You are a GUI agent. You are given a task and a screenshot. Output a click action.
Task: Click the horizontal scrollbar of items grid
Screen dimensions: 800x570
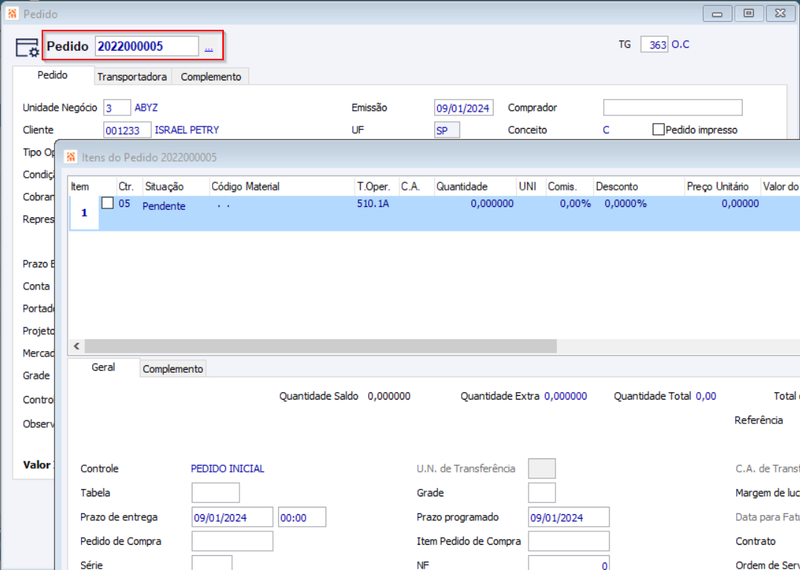[321, 346]
